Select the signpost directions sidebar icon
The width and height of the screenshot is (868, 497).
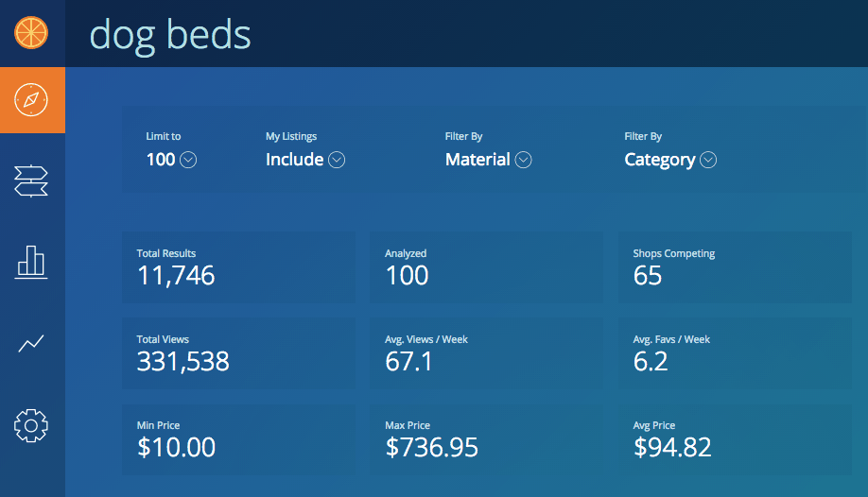point(31,181)
